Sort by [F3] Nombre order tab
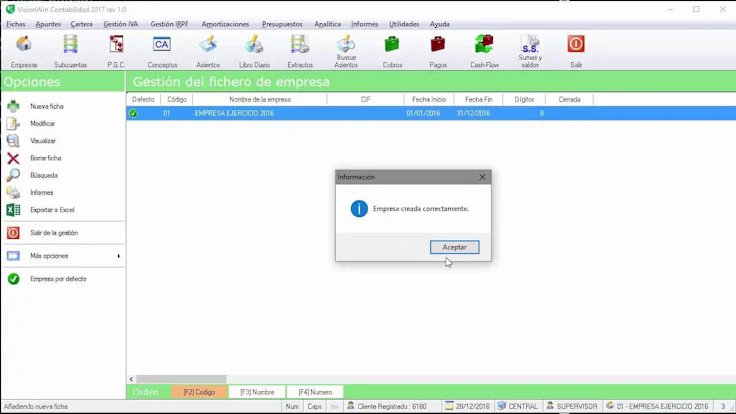 click(x=257, y=392)
